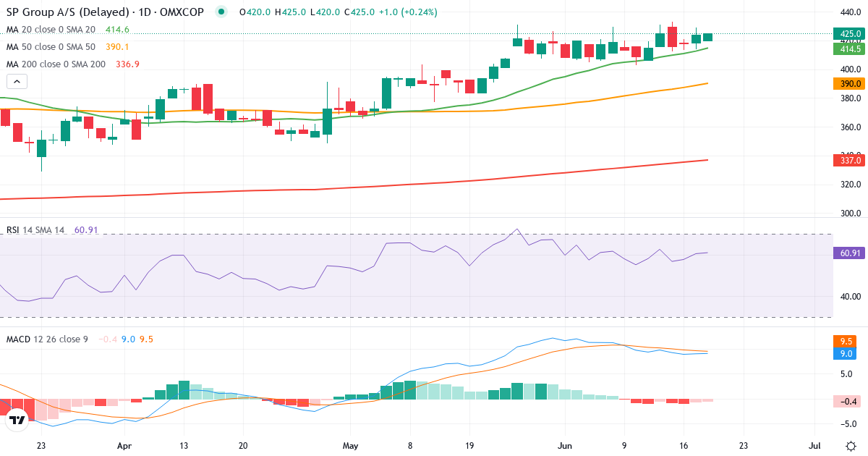Click the green 414.5 MA20 price label
Viewport: 868px width, 456px height.
tap(848, 48)
